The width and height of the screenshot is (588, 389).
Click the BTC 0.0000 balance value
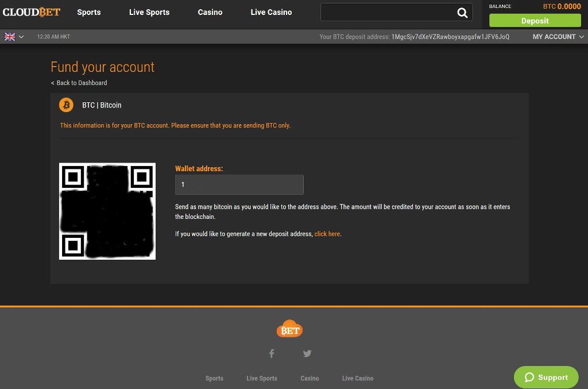click(x=562, y=6)
